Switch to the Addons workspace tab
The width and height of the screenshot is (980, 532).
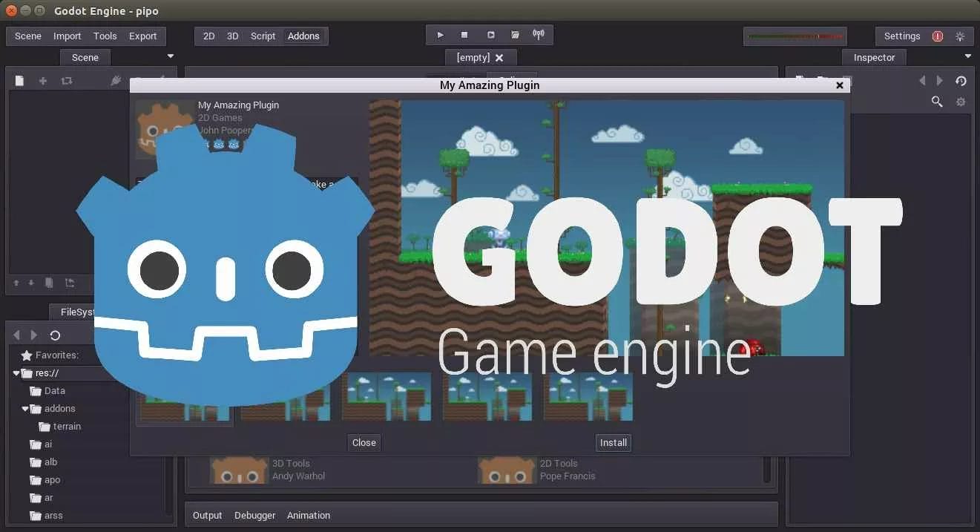(304, 36)
